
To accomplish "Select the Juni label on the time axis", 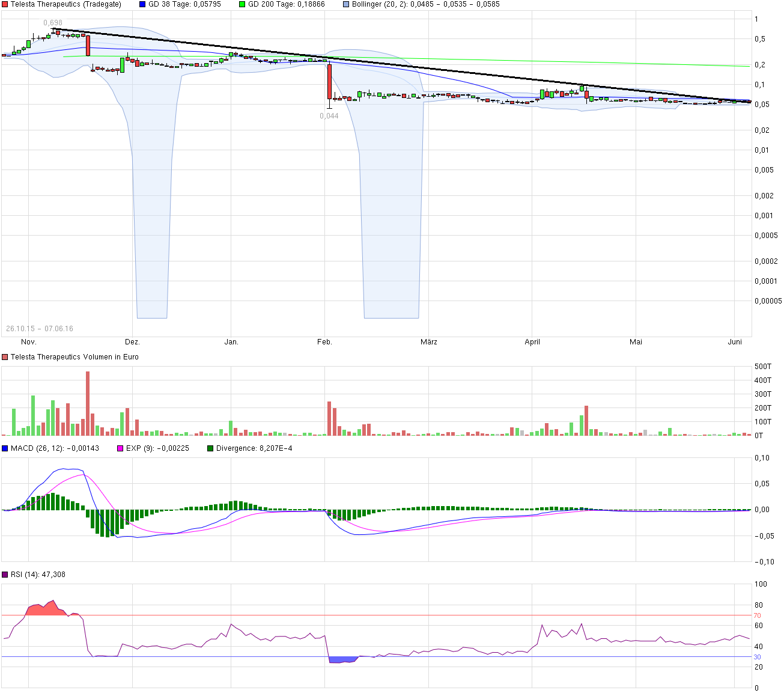I will click(x=736, y=341).
